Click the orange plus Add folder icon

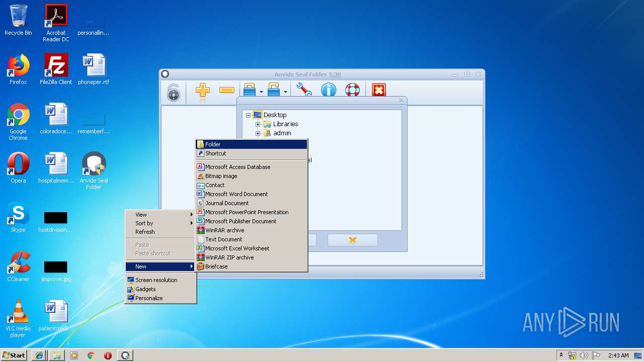(x=202, y=90)
